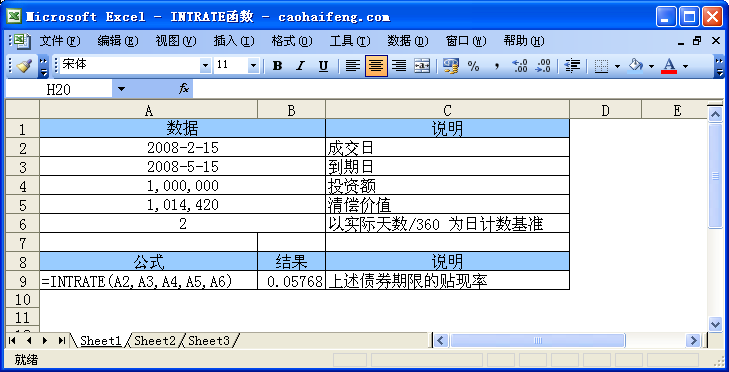Go to next sheet tab arrow
729x372 pixels.
(45, 341)
